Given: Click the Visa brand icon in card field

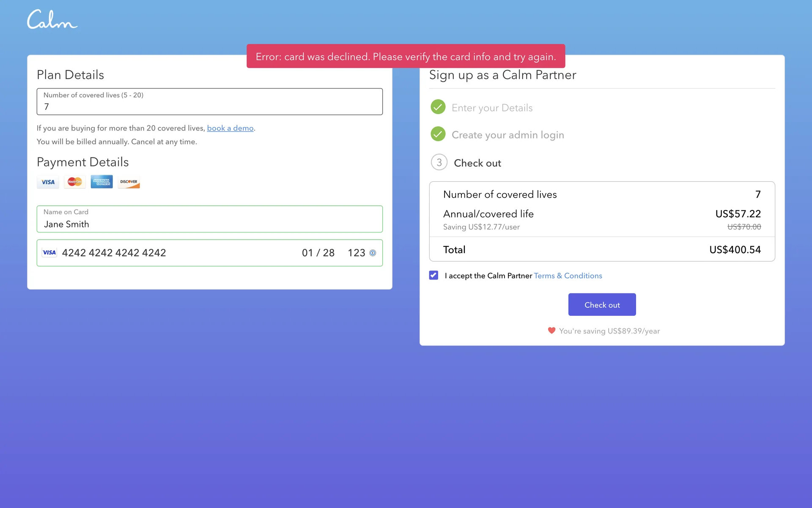Looking at the screenshot, I should 49,253.
